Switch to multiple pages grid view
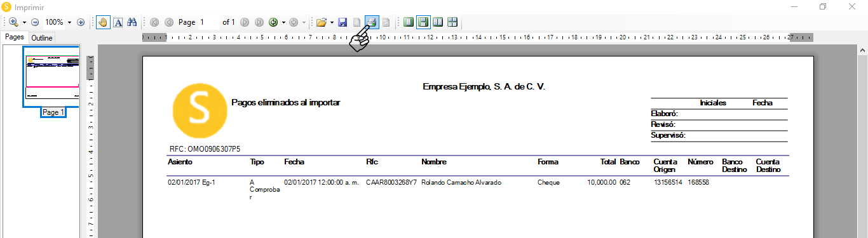Screen dimensions: 868x238 point(452,22)
